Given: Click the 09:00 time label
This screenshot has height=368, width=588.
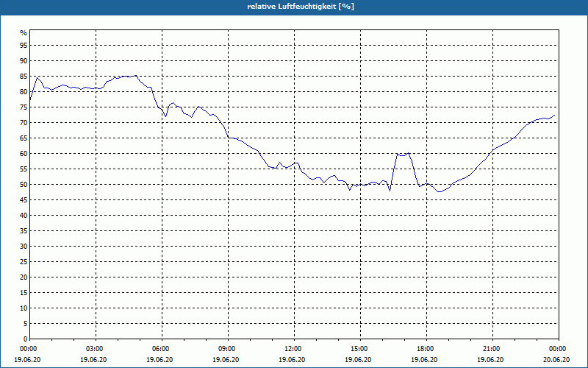Looking at the screenshot, I should (x=228, y=349).
